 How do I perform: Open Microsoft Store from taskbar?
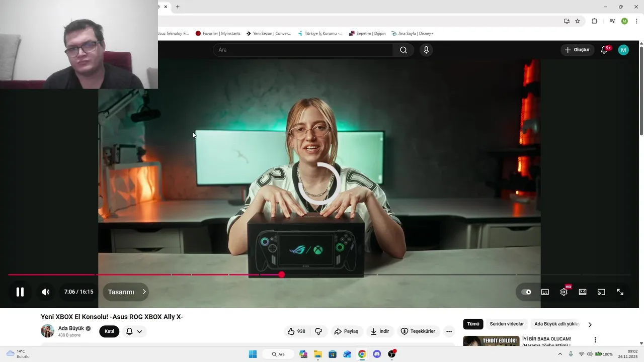pos(333,354)
